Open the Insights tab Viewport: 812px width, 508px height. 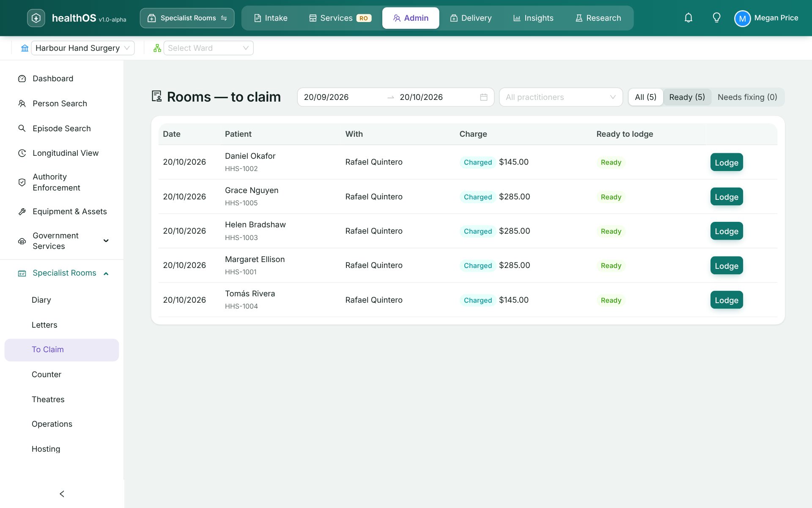click(x=533, y=18)
